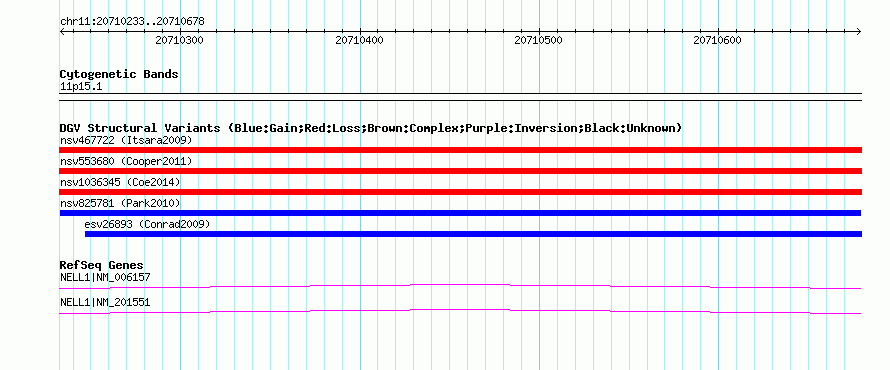Open the nsv467722 (Itsara2009) variant label
Screen dimensions: 890x370
[x=126, y=140]
